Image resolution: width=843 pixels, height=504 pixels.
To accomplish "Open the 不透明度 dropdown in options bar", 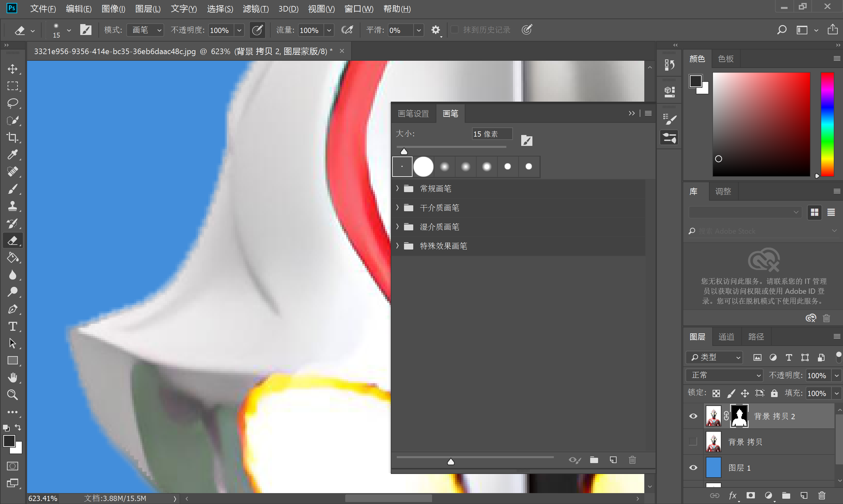I will tap(239, 30).
